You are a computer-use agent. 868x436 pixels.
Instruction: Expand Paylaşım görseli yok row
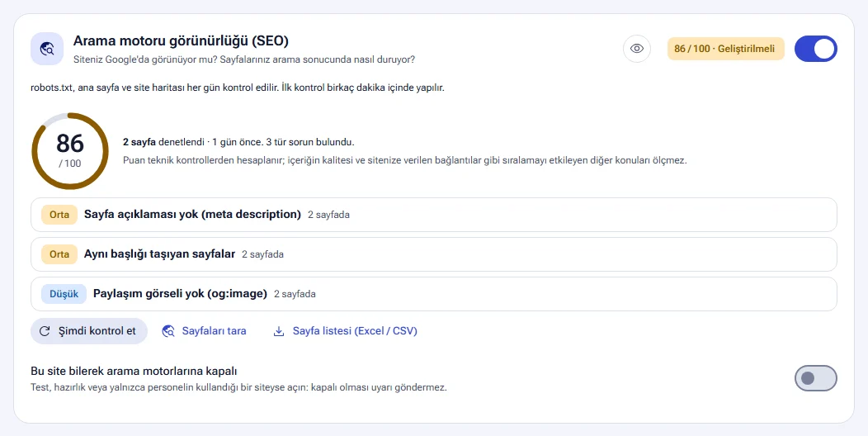coord(433,294)
